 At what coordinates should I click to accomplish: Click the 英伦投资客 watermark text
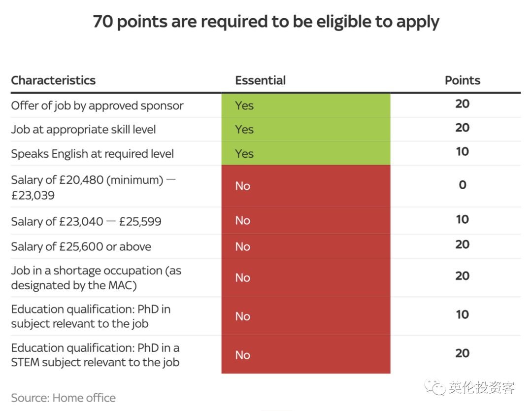[x=481, y=387]
